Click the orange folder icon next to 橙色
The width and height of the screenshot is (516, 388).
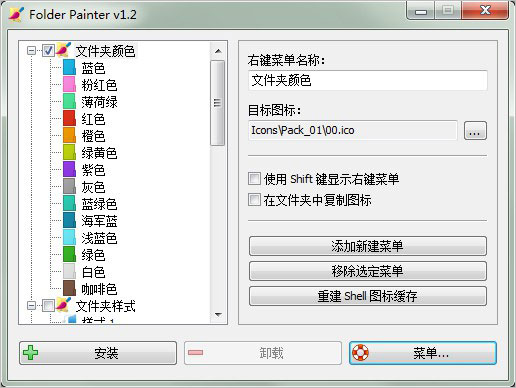[x=69, y=135]
